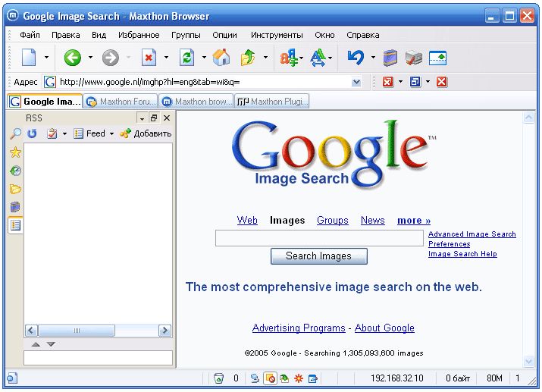Stop loading with the red X page icon
The height and width of the screenshot is (392, 542).
click(x=149, y=58)
